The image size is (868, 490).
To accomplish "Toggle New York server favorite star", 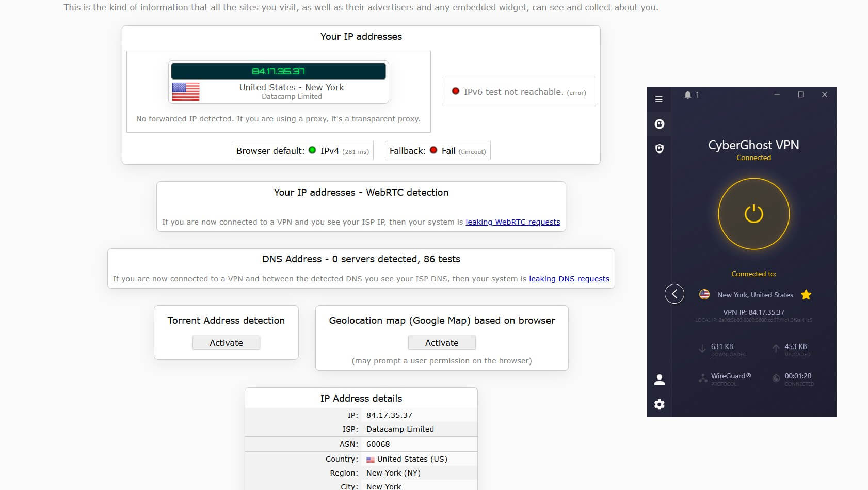I will (x=806, y=295).
